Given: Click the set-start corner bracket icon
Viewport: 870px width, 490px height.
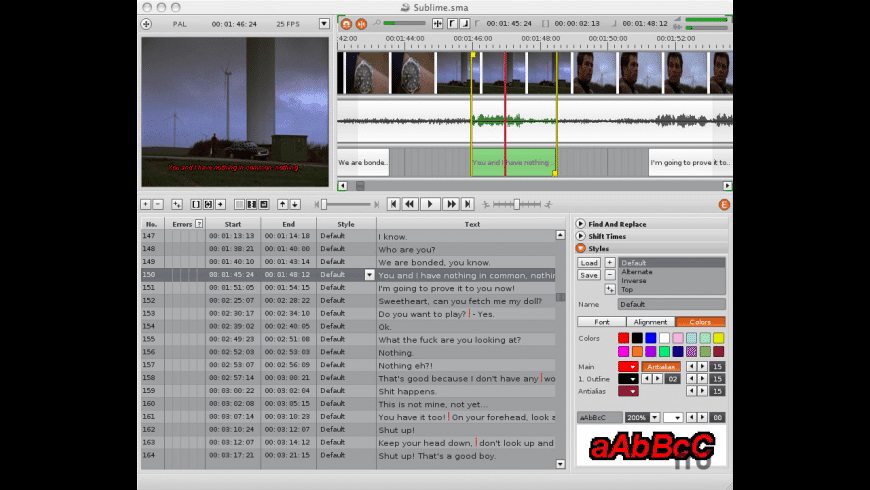Looking at the screenshot, I should coord(452,23).
